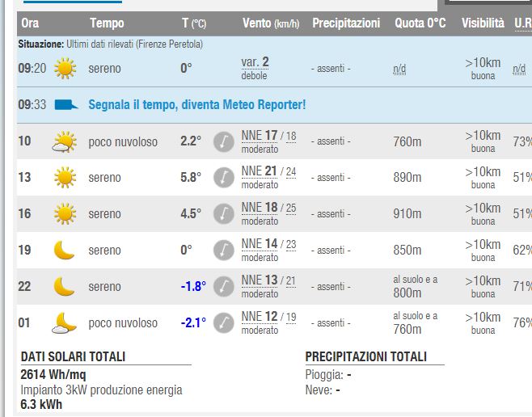Screen dimensions: 532x417
Task: Click the 'NNE 21' wind label at hour 13
Action: (259, 171)
